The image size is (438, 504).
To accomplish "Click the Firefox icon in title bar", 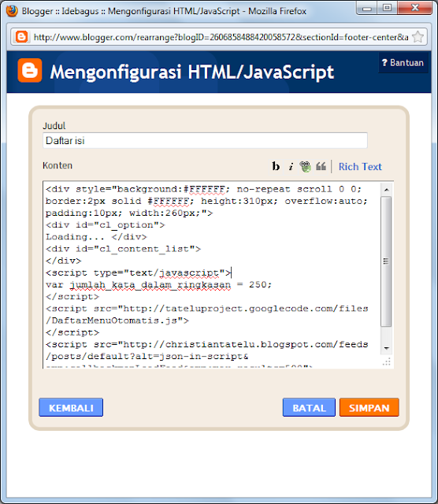I will pos(12,10).
